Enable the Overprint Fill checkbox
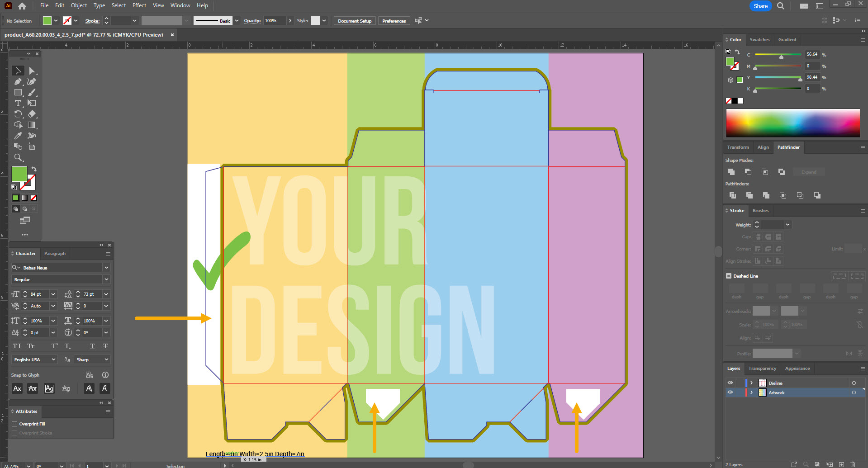 click(14, 424)
